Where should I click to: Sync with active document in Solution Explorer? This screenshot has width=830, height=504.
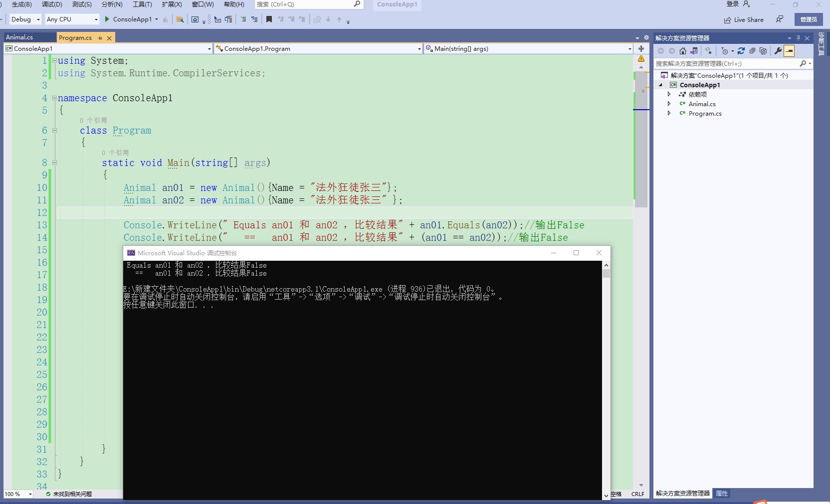click(708, 51)
